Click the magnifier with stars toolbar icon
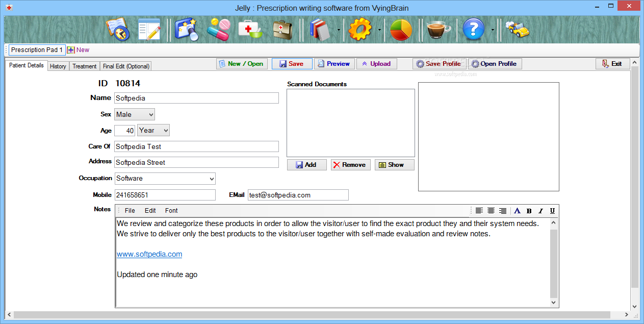Viewport: 644px width, 324px height. tap(187, 30)
